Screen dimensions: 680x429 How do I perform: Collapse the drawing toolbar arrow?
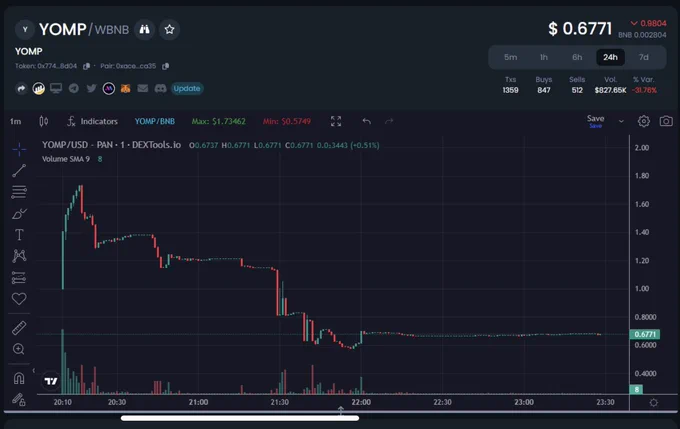(33, 370)
